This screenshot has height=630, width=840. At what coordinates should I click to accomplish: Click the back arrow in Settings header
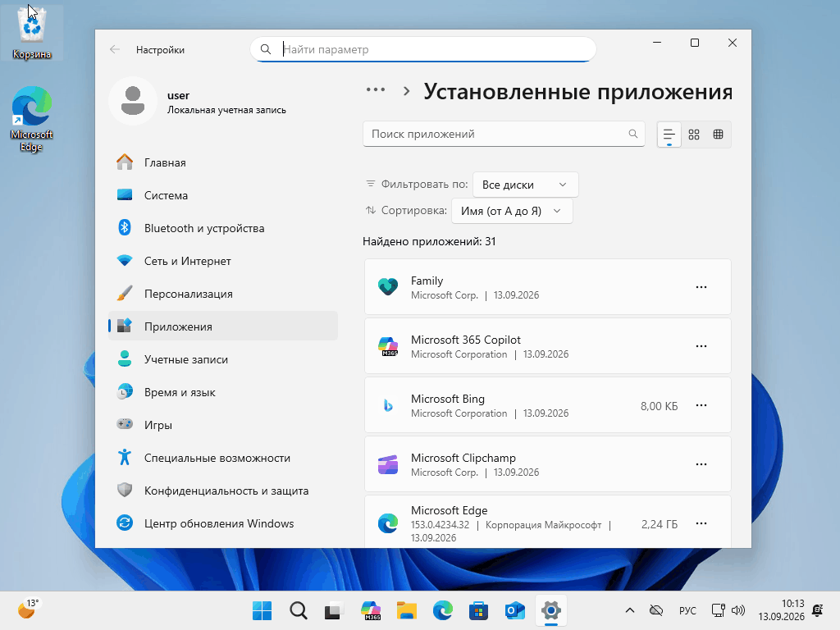tap(115, 49)
